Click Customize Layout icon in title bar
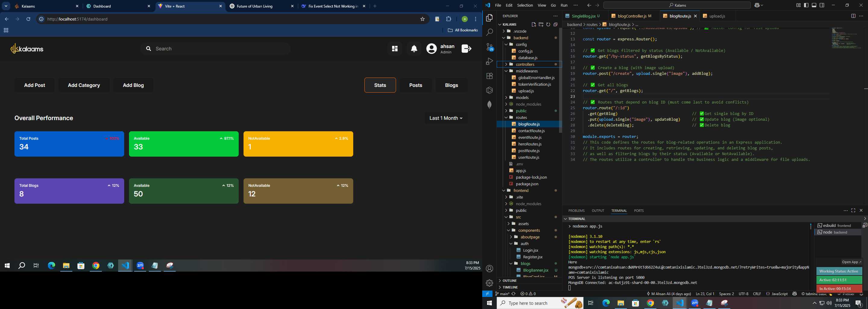This screenshot has height=309, width=868. (x=798, y=5)
